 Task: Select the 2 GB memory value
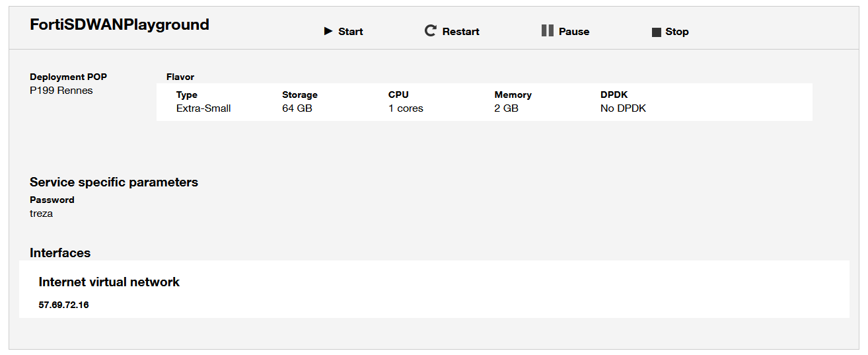click(x=507, y=108)
